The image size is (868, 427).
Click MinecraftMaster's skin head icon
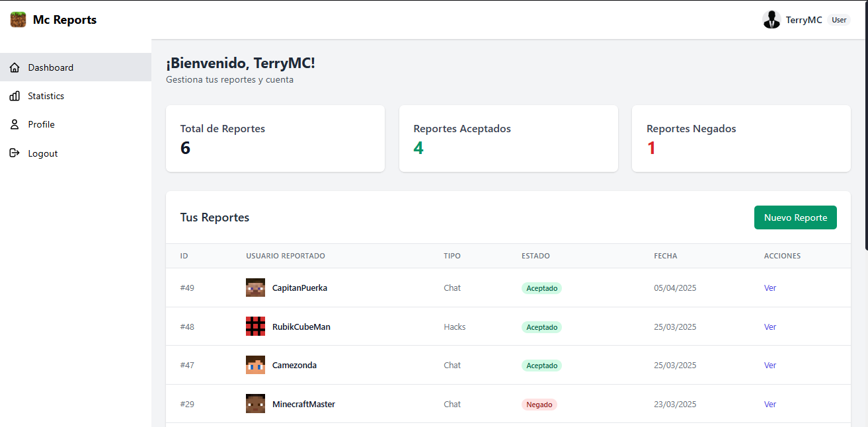[x=255, y=404]
